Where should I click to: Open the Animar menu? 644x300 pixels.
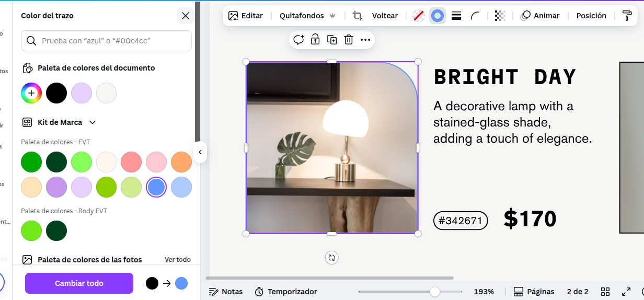click(540, 16)
